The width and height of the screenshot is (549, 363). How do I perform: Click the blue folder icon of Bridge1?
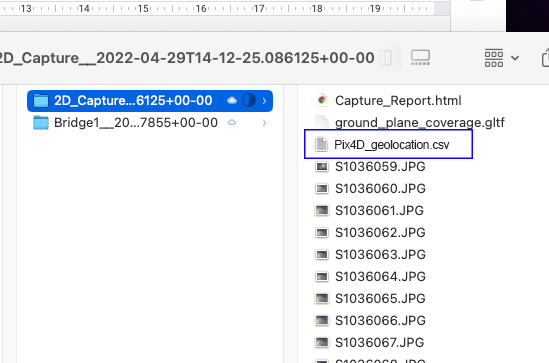tap(41, 123)
